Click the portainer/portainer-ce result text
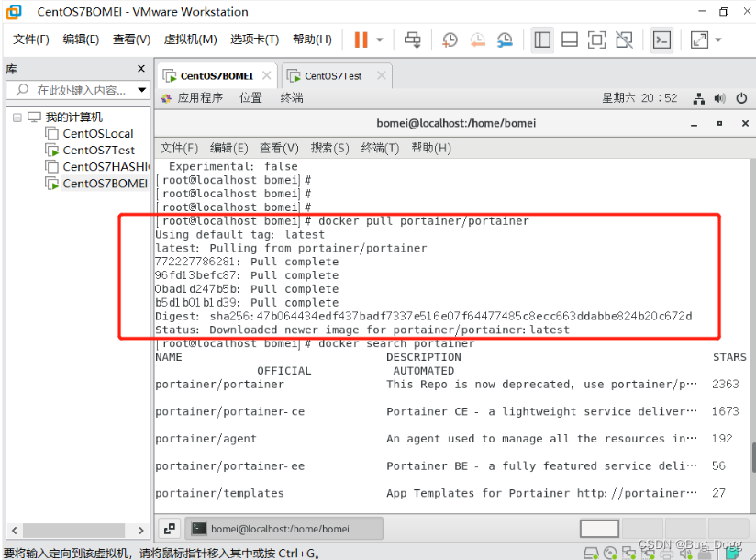Screen dimensions: 756x560 [x=230, y=411]
